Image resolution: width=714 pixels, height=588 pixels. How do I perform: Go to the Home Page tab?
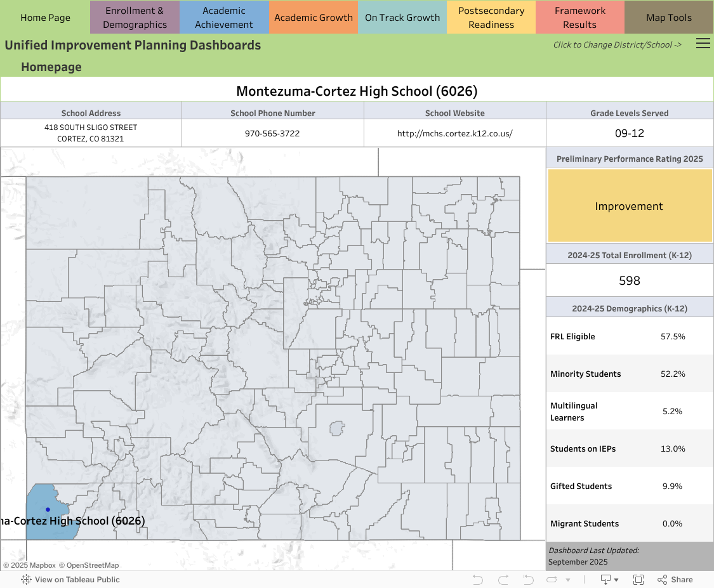tap(45, 17)
